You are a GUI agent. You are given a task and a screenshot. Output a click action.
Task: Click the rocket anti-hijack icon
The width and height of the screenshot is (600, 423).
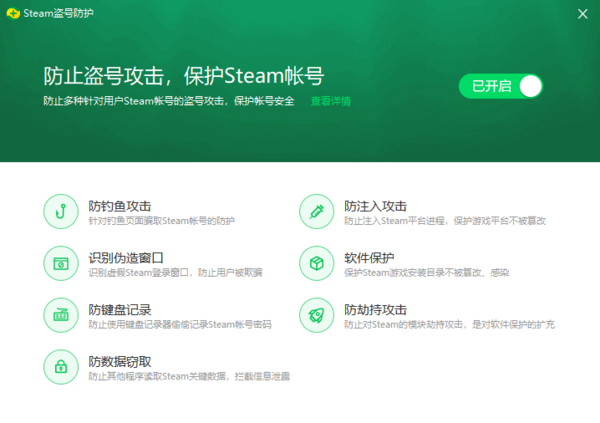click(x=316, y=315)
